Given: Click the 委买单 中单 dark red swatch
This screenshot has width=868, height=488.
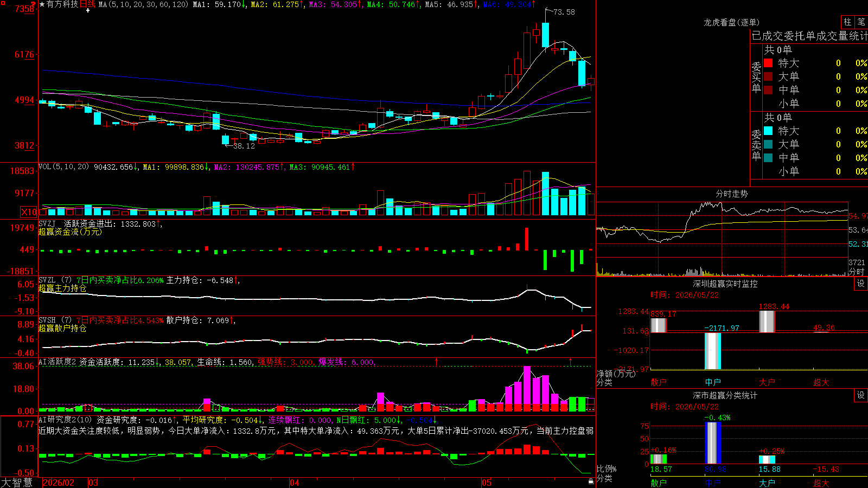Looking at the screenshot, I should point(768,90).
